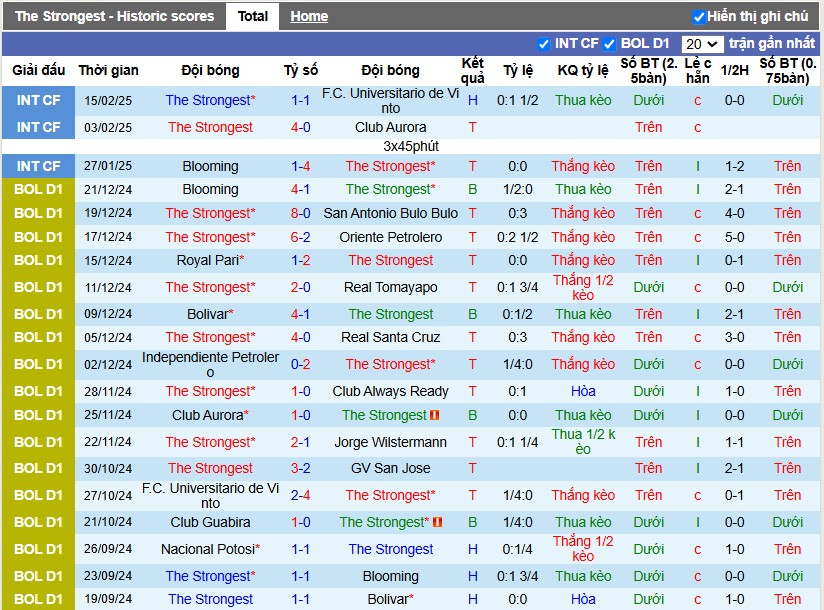The width and height of the screenshot is (824, 610).
Task: Click red card icon in Club Guabira 21/10/24 row
Action: click(437, 522)
